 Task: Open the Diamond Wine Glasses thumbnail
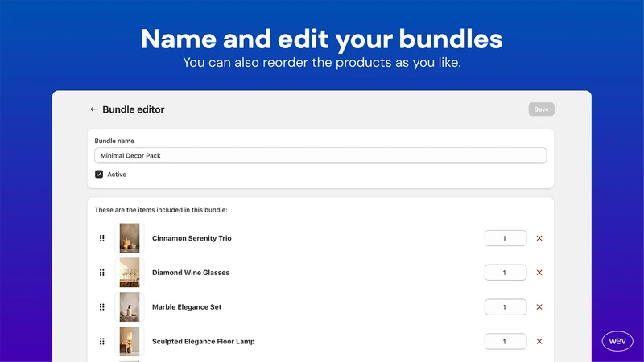(130, 273)
